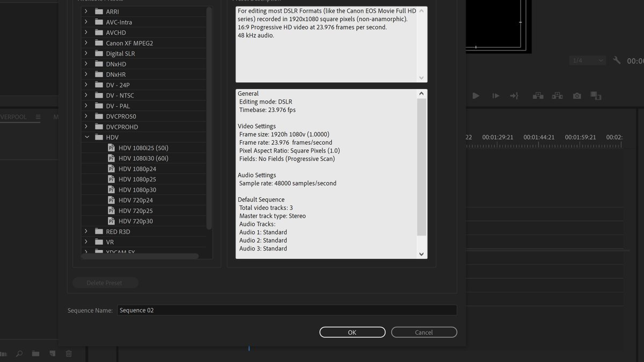644x362 pixels.
Task: Click the 00:01:29:21 timeline ruler mark
Action: 497,137
